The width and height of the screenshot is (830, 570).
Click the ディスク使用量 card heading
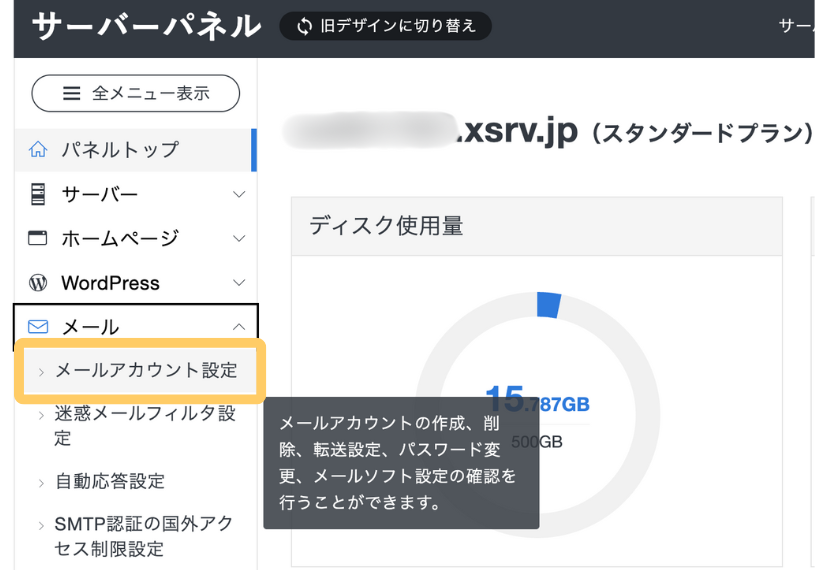click(386, 226)
